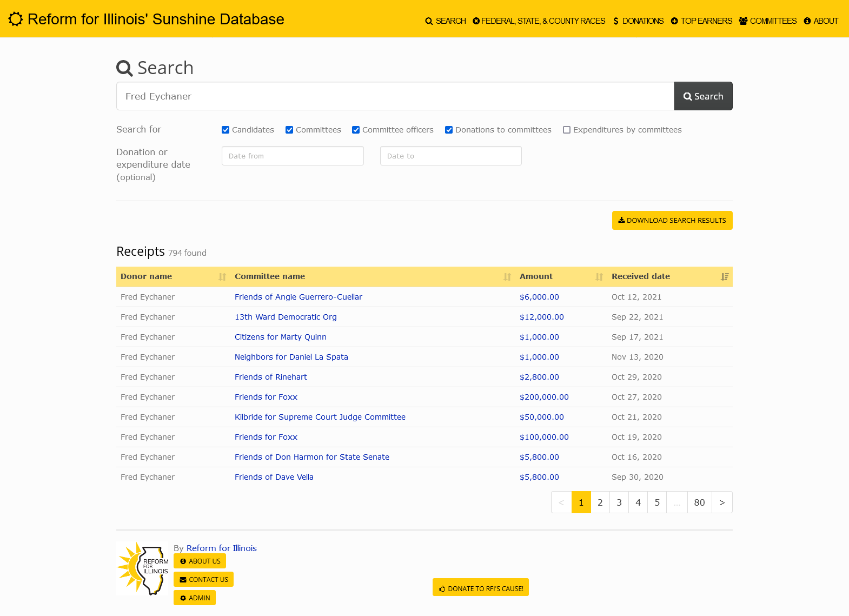849x616 pixels.
Task: Click the Reform for Illinois logo image
Action: [x=143, y=569]
